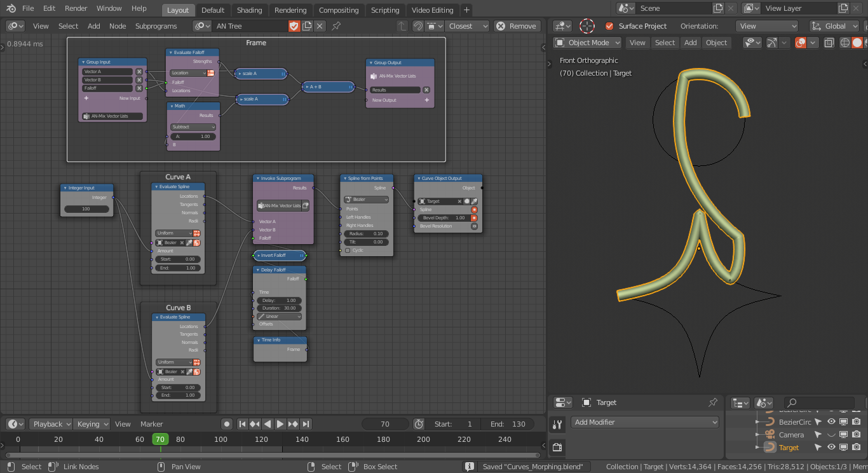Unlink the AN Tree datablock
Screen dimensions: 868x473
pos(320,26)
